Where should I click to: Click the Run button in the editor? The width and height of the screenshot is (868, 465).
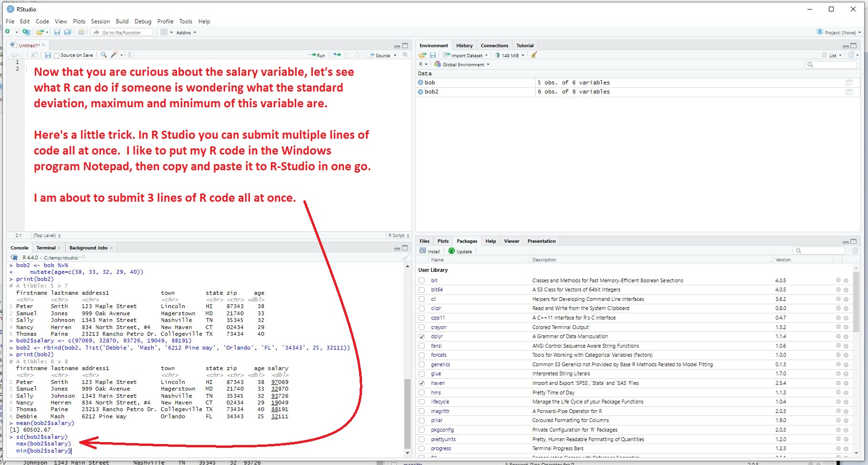click(317, 55)
